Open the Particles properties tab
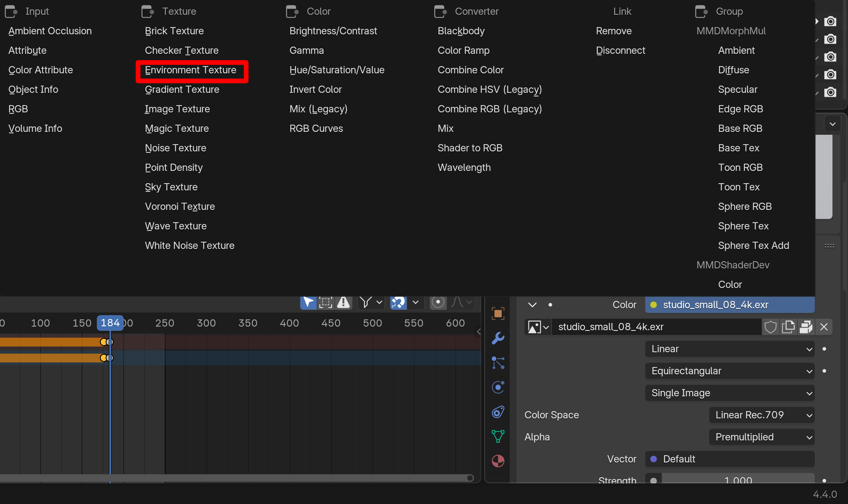 [498, 363]
